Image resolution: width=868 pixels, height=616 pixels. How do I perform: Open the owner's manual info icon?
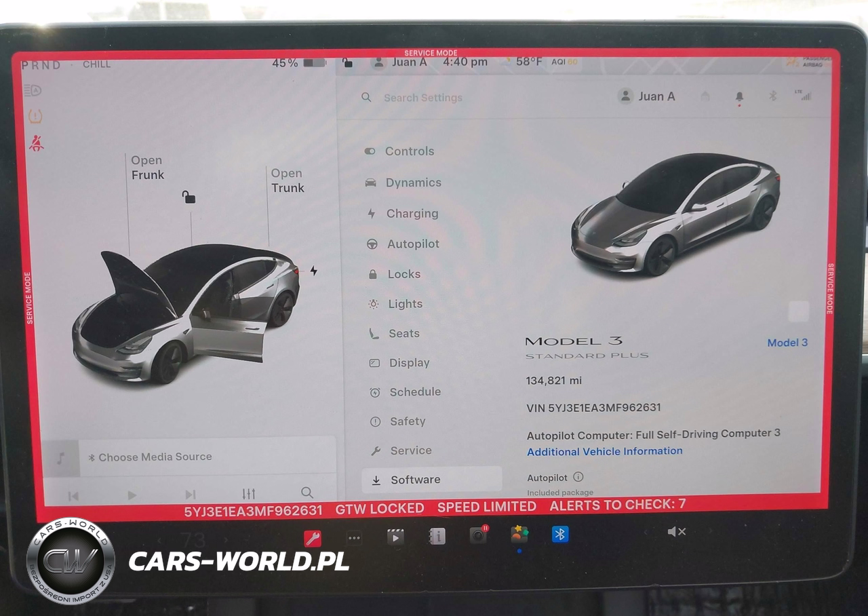(437, 537)
